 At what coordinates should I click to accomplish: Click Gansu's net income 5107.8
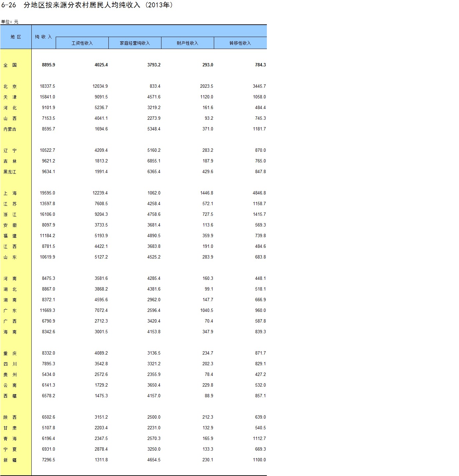point(48,428)
